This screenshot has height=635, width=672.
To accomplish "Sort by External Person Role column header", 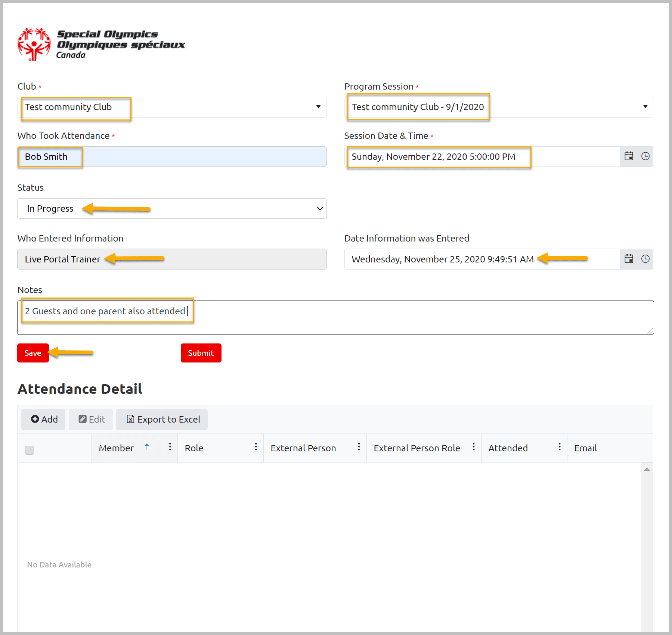I will point(417,448).
